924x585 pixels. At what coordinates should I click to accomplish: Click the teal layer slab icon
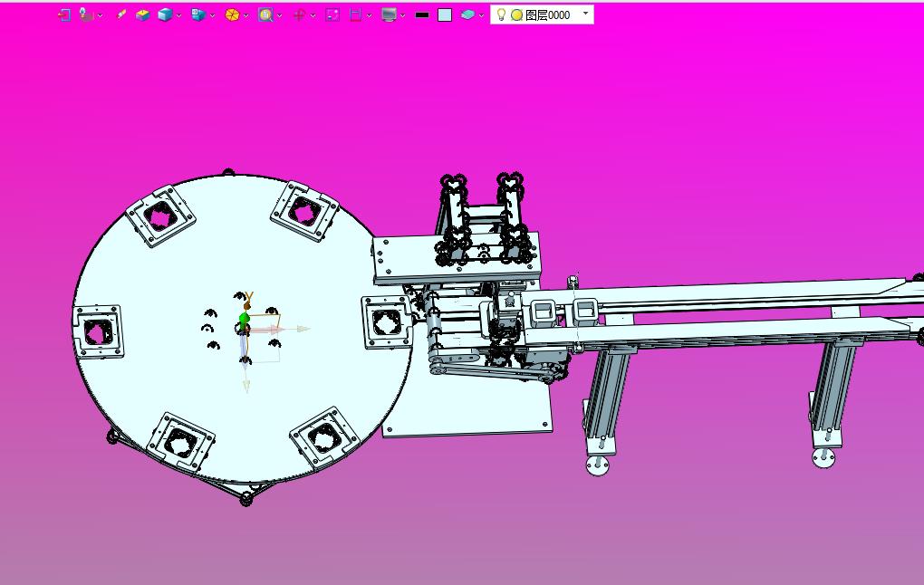468,14
